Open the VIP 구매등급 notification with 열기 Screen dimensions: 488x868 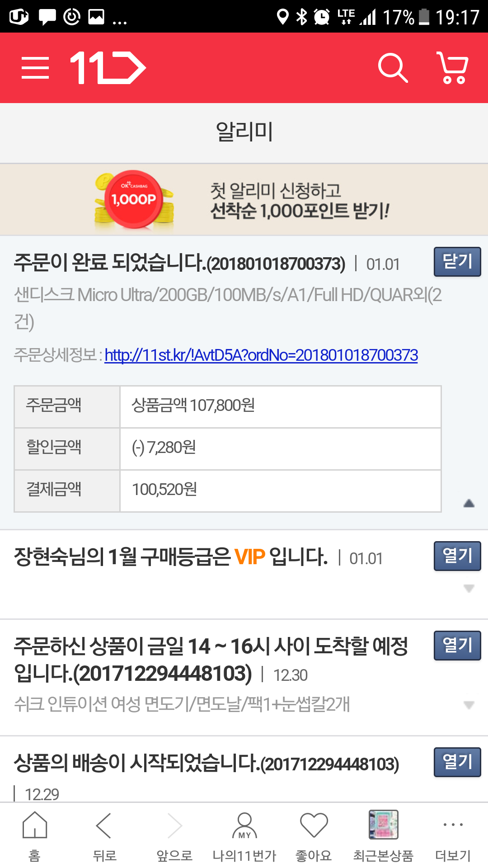click(x=457, y=556)
